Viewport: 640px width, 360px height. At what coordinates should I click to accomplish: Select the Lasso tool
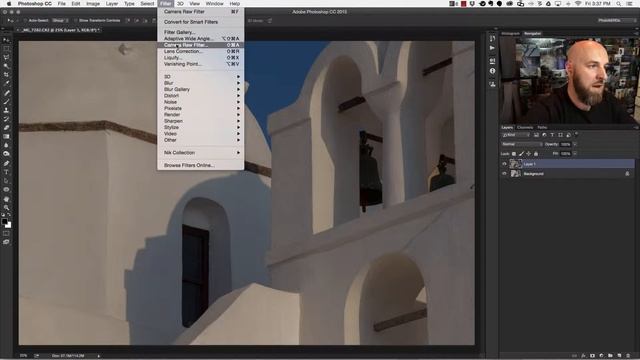click(6, 57)
